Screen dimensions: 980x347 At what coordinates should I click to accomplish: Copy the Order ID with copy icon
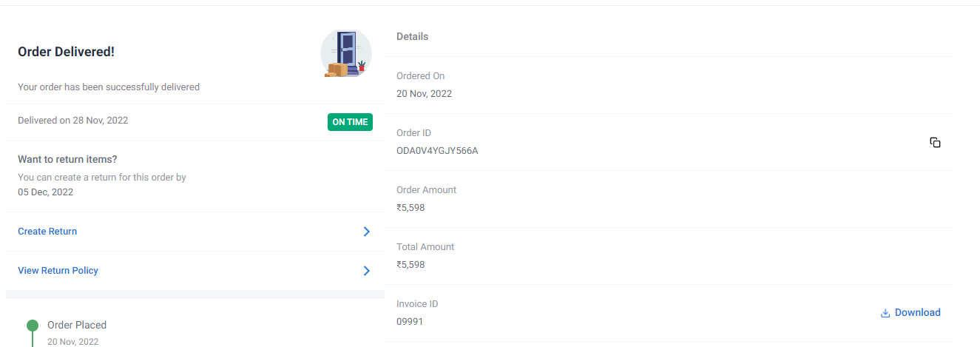(935, 142)
